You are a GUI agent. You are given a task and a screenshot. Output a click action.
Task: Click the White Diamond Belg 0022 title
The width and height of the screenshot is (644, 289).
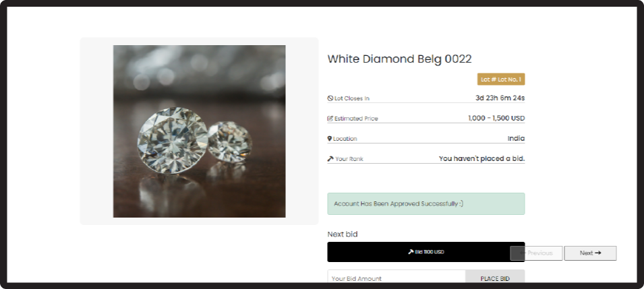[399, 59]
